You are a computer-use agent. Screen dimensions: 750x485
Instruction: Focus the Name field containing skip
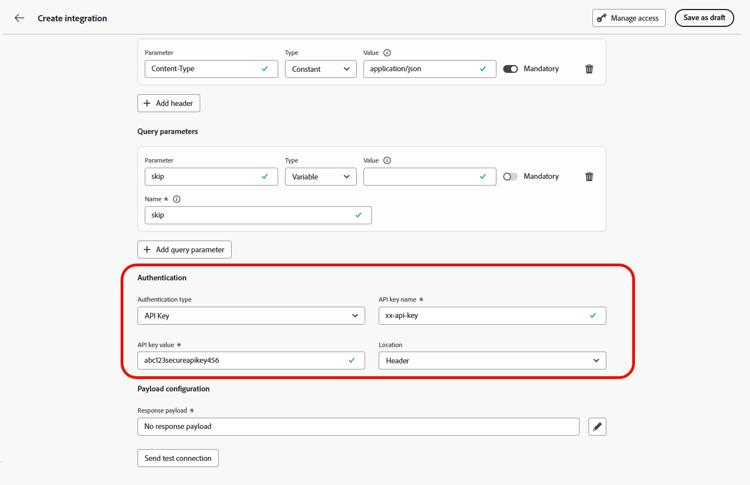tap(258, 215)
